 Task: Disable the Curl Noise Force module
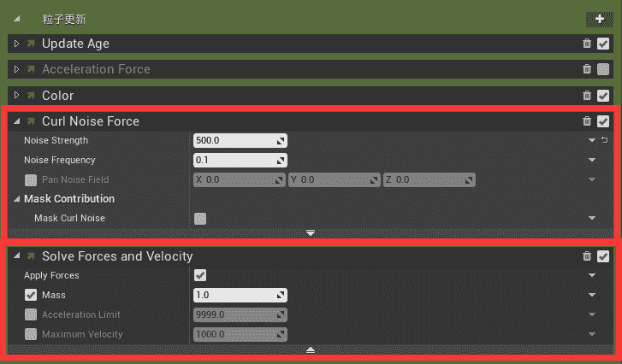pos(603,121)
